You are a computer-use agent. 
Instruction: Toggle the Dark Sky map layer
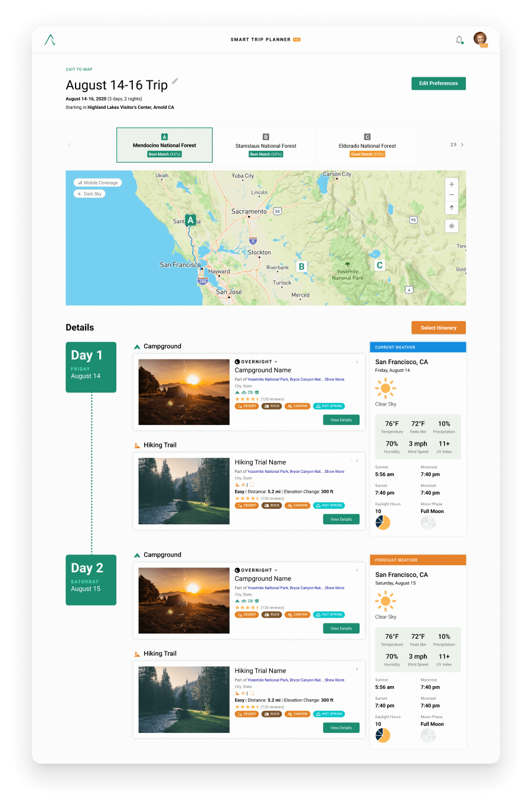90,194
